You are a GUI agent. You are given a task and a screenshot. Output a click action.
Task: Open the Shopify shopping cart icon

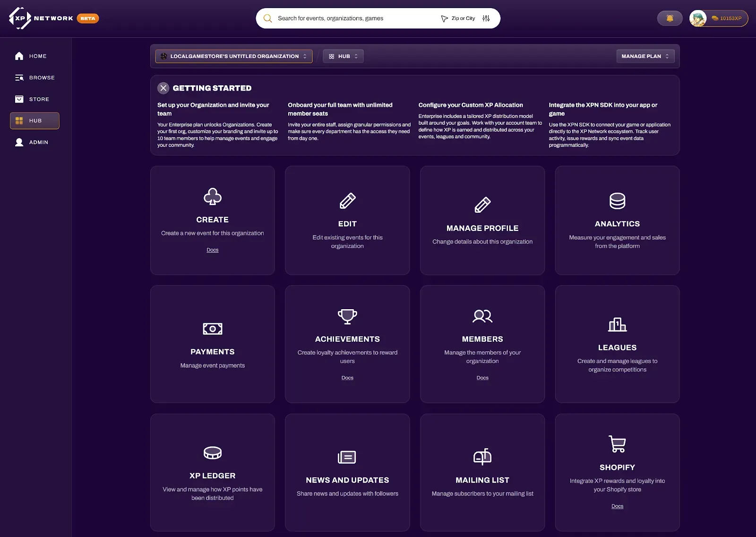click(x=617, y=444)
